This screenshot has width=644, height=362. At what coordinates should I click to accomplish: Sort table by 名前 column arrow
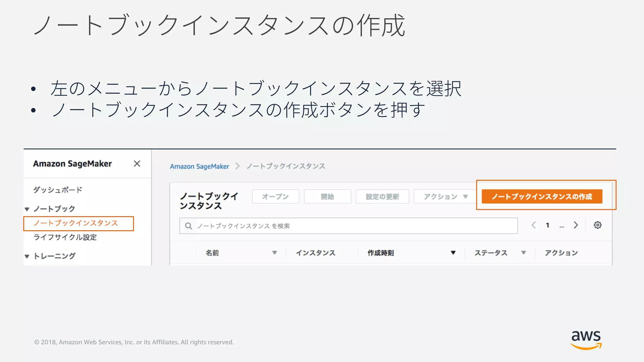click(275, 253)
